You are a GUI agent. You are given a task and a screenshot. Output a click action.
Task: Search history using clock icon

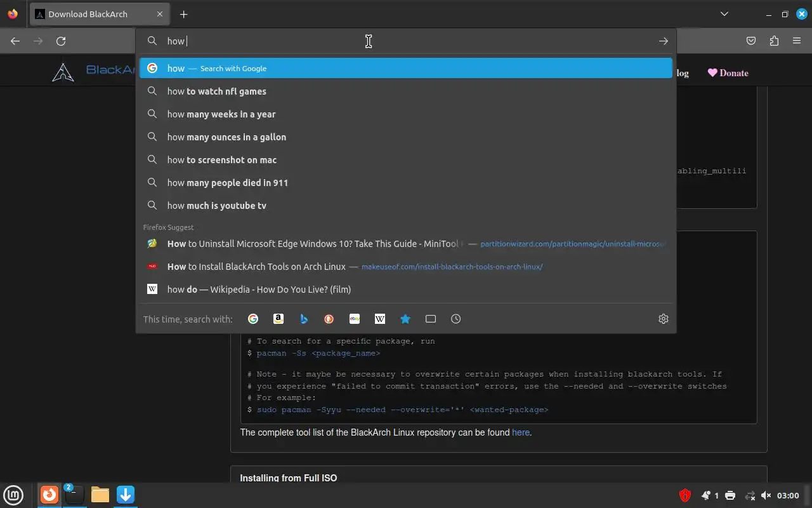[456, 319]
